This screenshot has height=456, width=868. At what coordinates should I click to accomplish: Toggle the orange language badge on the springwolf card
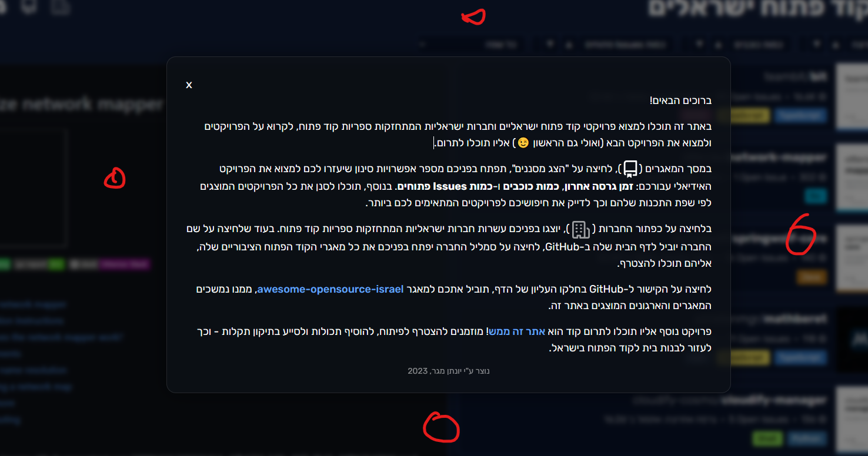(x=812, y=277)
